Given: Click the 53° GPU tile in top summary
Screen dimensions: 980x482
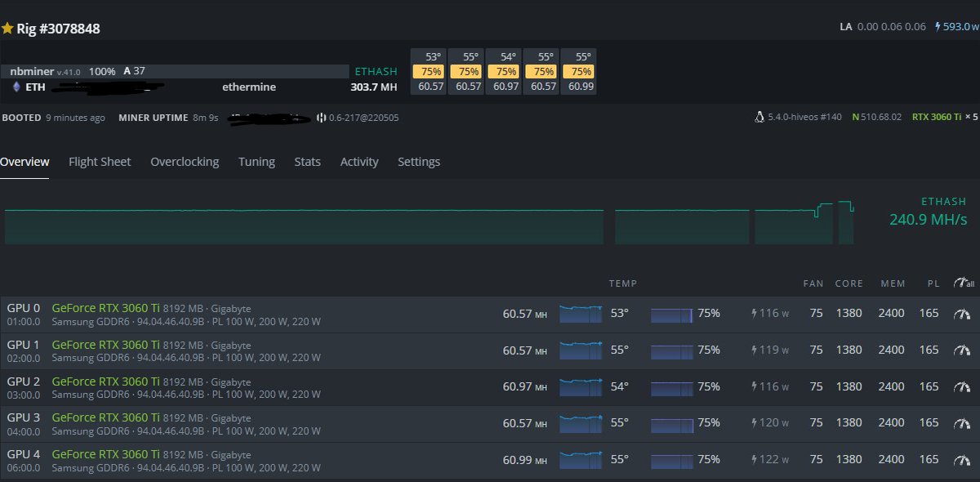Looking at the screenshot, I should (430, 72).
